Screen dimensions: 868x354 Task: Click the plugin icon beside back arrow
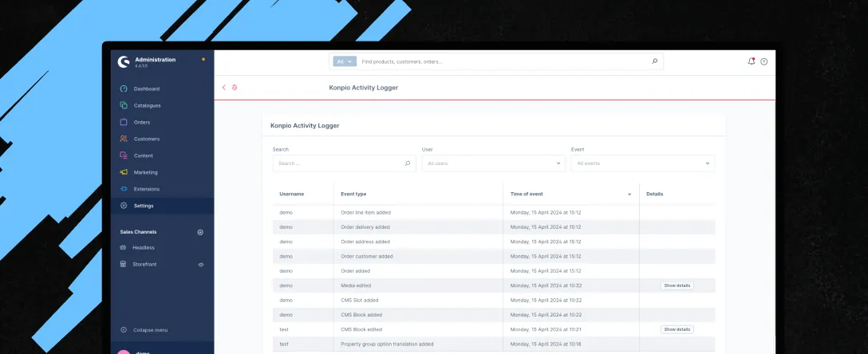click(235, 88)
